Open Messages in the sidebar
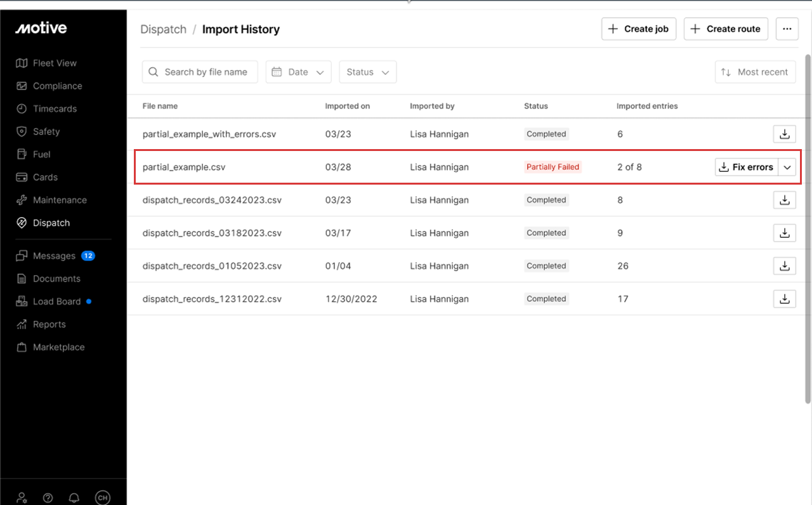 coord(54,256)
